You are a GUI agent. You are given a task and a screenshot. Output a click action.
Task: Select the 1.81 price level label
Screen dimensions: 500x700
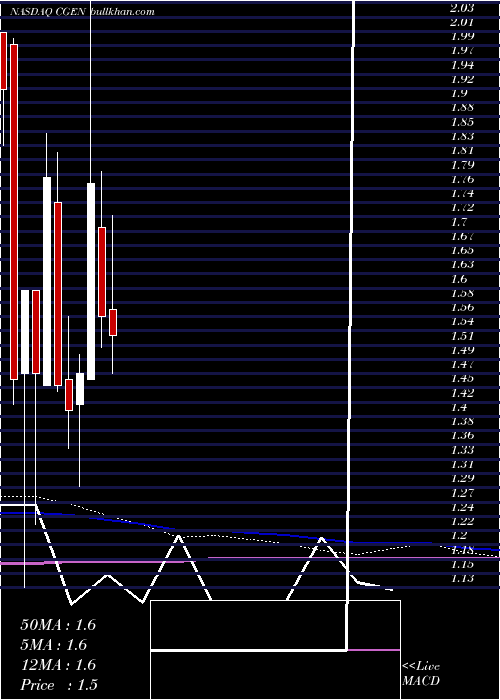click(462, 150)
